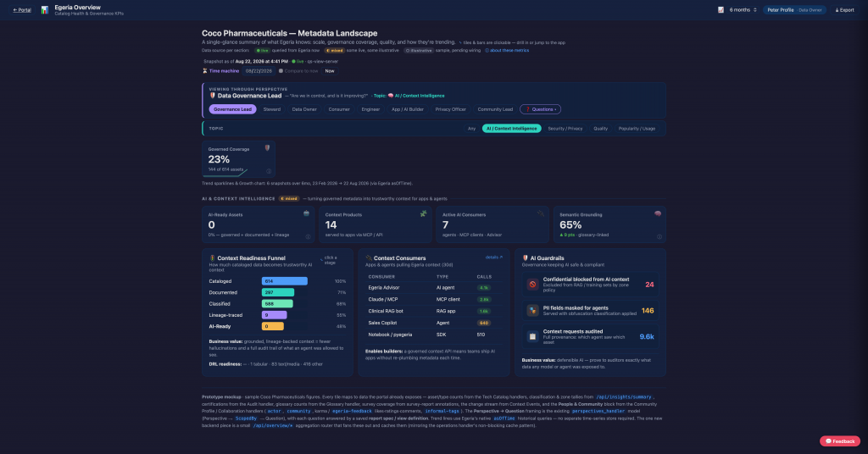This screenshot has width=868, height=454.
Task: Click the Cataloged bar in readiness funnel
Action: [x=285, y=281]
